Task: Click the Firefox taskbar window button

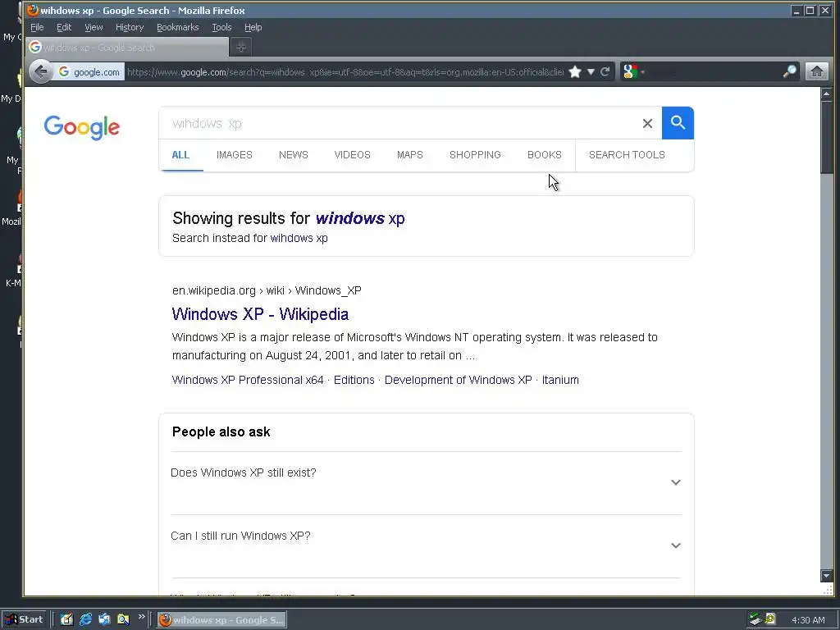Action: pos(221,620)
